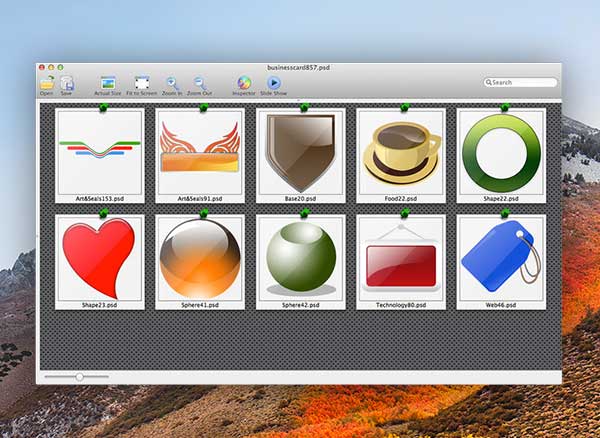Focus the Search field

(x=520, y=82)
